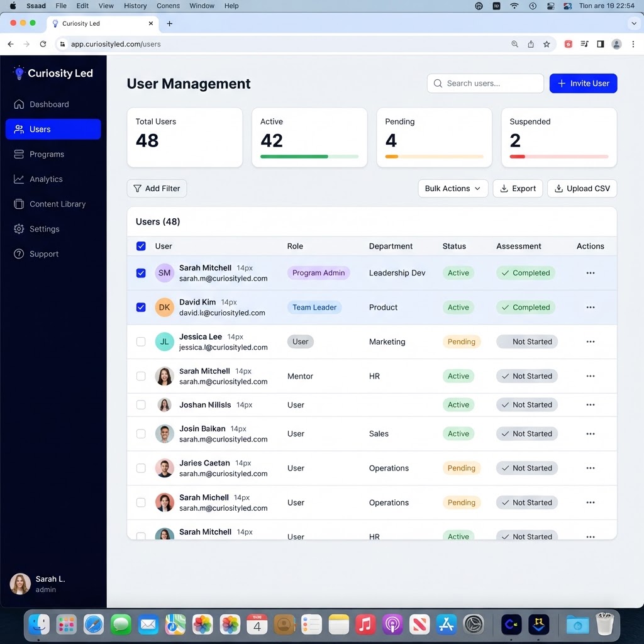Click the Curiosity Led lightbulb logo
This screenshot has height=644, width=644.
click(x=19, y=73)
